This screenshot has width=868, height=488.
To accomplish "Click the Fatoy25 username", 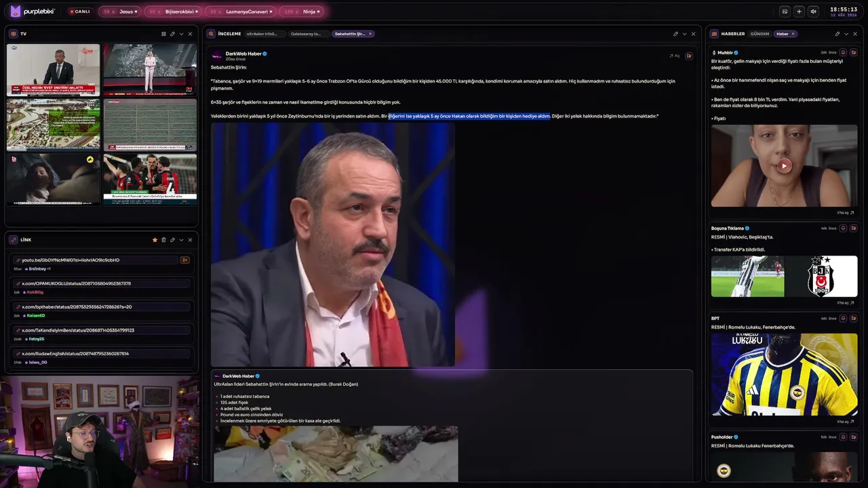I will click(36, 339).
